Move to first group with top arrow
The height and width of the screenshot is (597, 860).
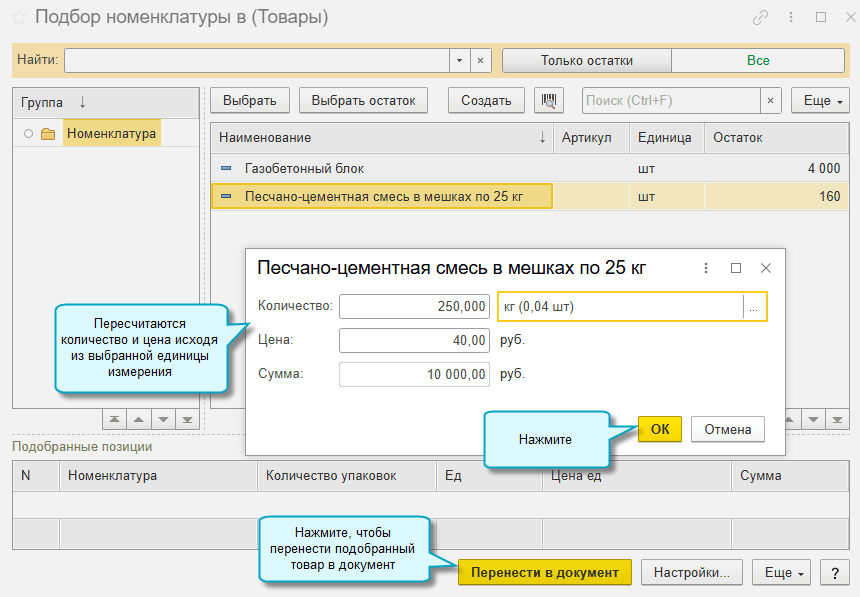pos(114,420)
